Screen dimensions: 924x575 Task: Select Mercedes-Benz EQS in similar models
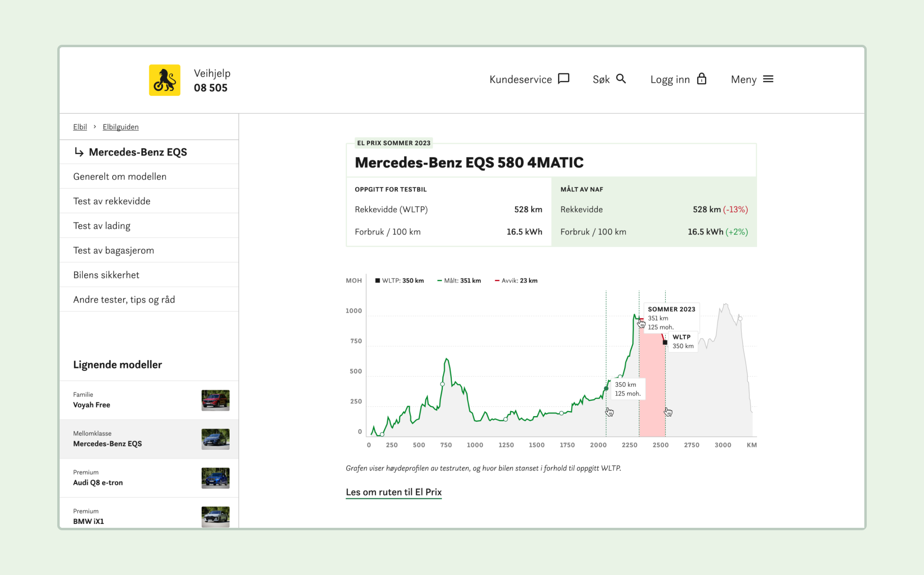pyautogui.click(x=149, y=439)
